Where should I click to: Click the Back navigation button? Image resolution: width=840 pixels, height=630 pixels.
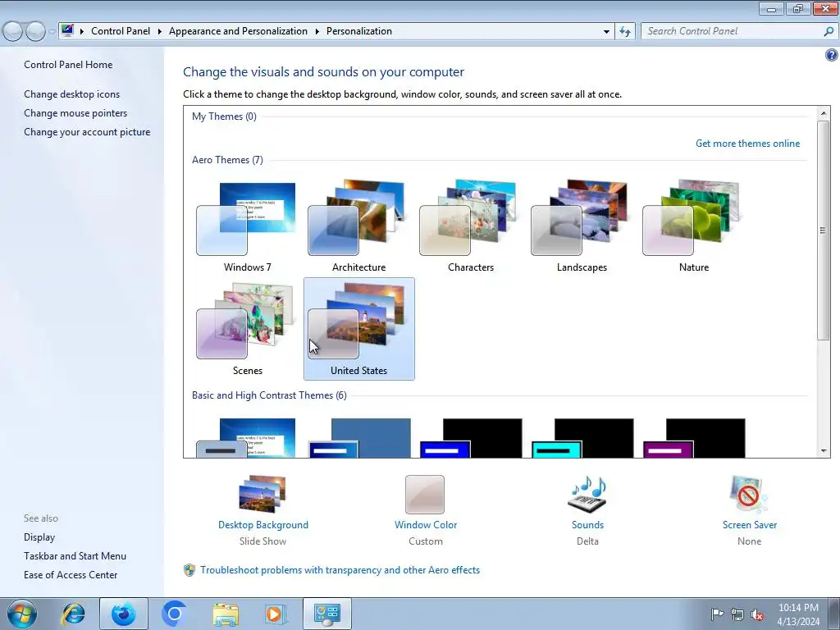(13, 31)
